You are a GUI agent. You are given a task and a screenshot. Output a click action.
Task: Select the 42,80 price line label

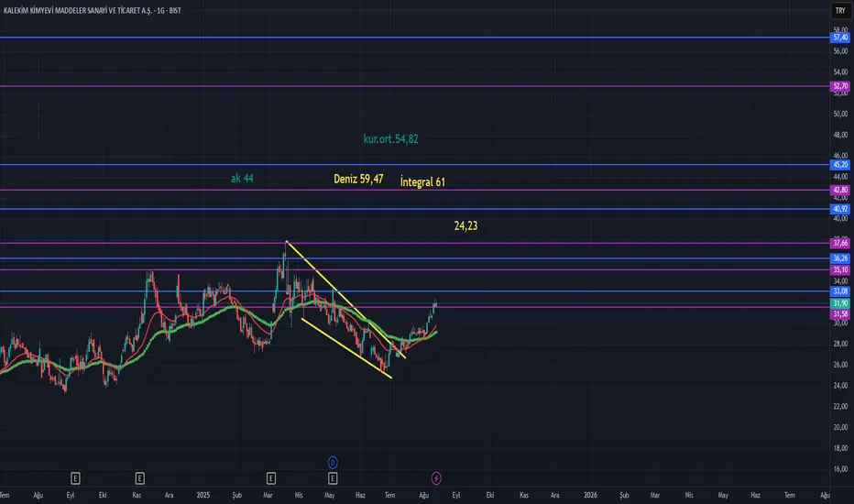840,190
